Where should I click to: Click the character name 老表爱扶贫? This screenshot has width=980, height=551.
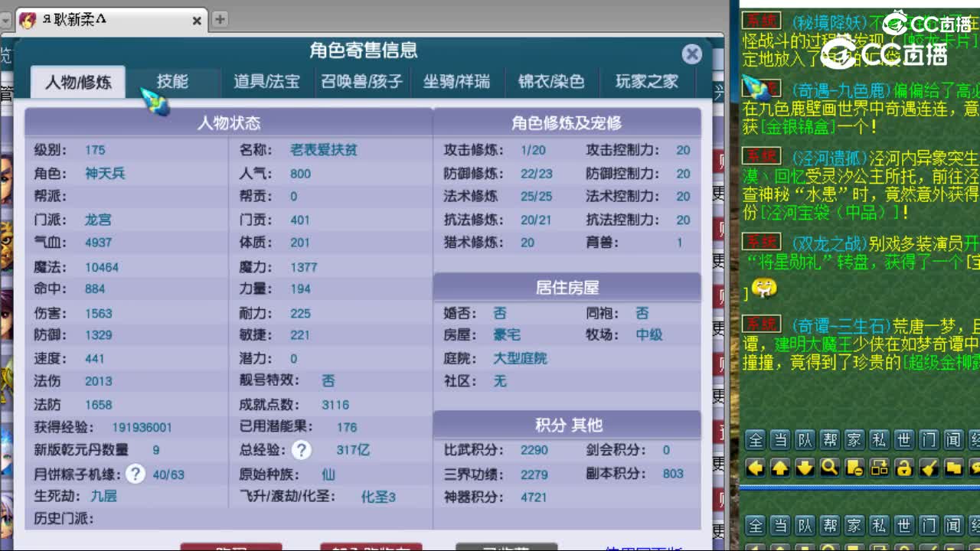pos(323,150)
